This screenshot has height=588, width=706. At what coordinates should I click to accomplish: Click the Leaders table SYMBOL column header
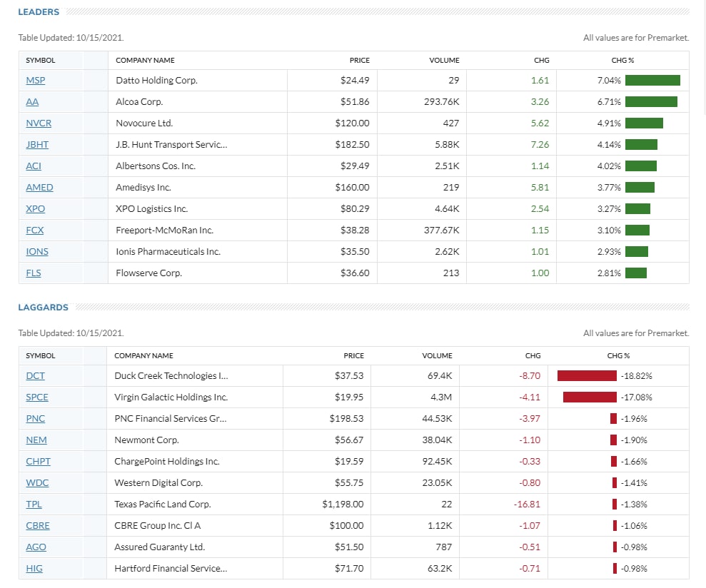41,61
